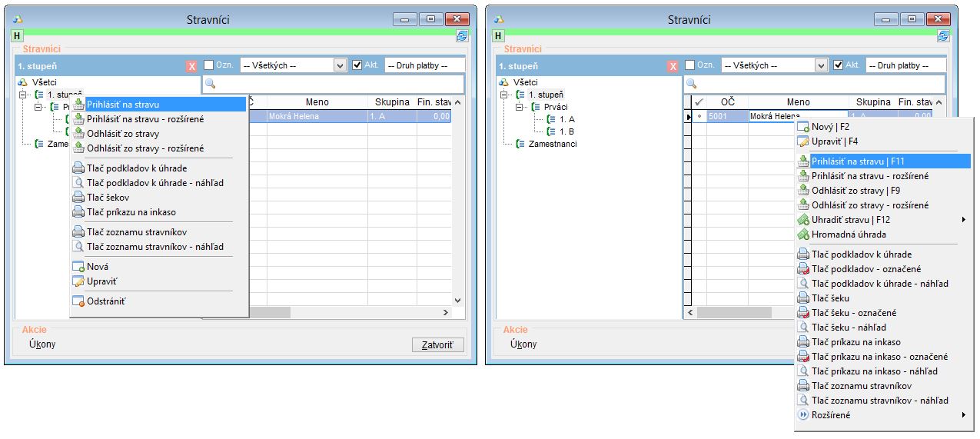Click Úkony in the left window
Screen dimensions: 980x439
click(x=42, y=344)
